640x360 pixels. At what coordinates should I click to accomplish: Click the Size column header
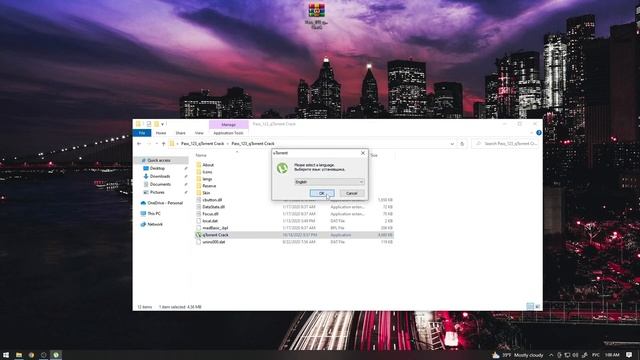tap(374, 156)
